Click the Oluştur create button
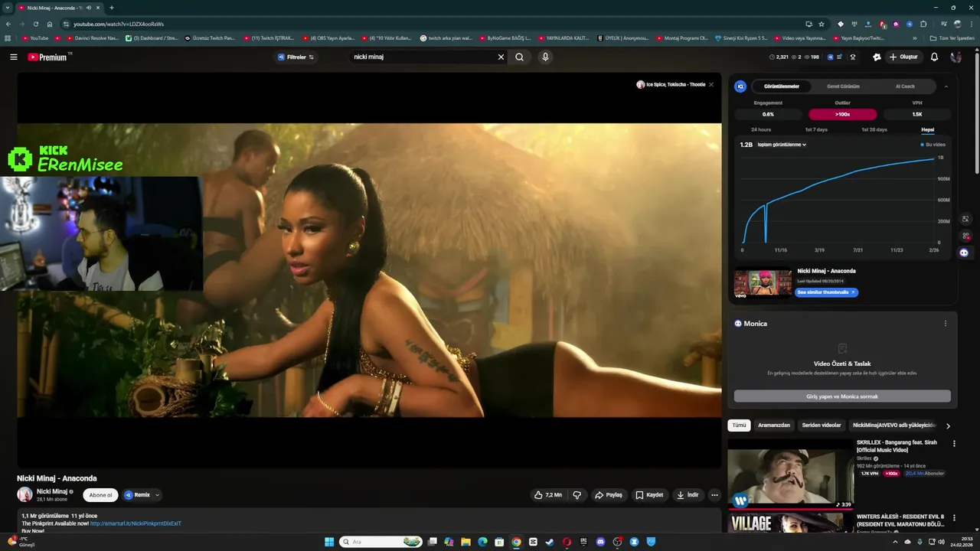This screenshot has width=980, height=551. [903, 57]
